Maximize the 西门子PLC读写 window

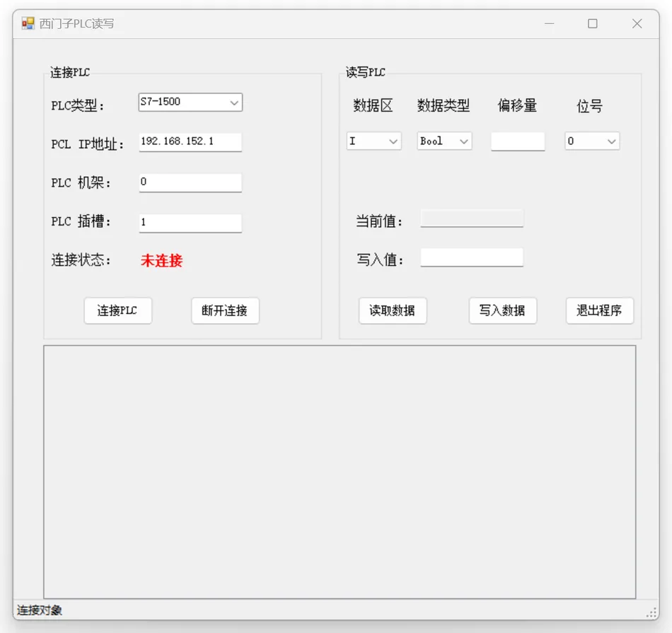click(x=593, y=23)
